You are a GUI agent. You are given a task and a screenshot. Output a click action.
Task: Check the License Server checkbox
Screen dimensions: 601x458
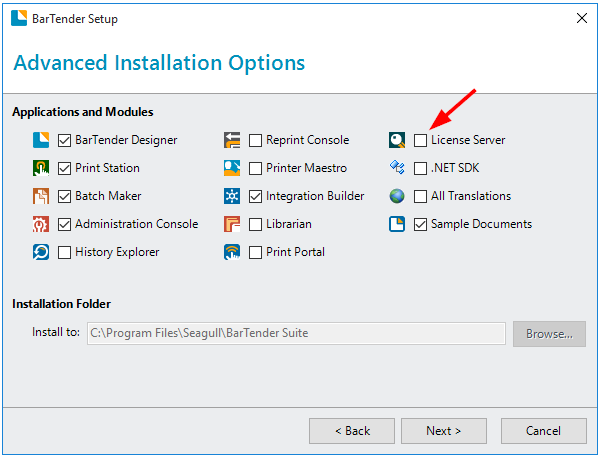[x=420, y=141]
